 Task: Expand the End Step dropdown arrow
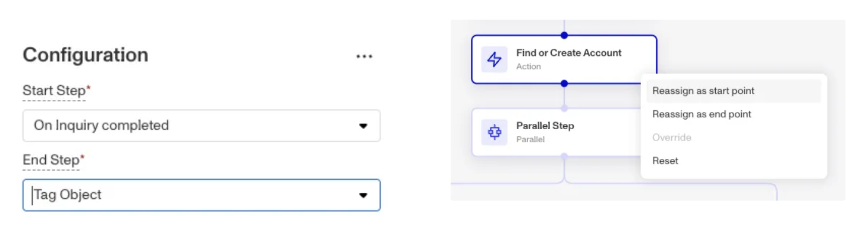(363, 195)
